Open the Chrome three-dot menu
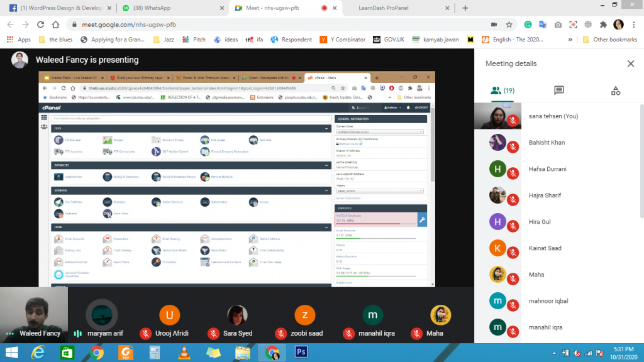The width and height of the screenshot is (644, 362). point(634,25)
